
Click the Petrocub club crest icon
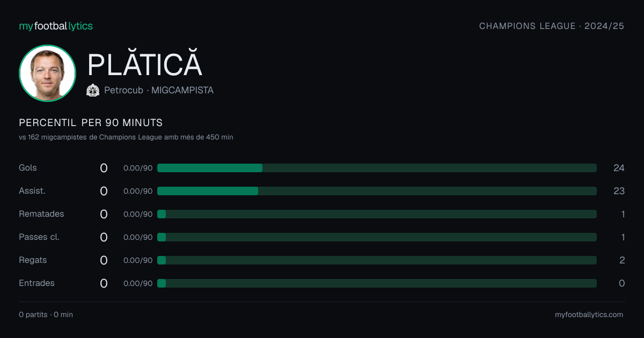pos(93,91)
